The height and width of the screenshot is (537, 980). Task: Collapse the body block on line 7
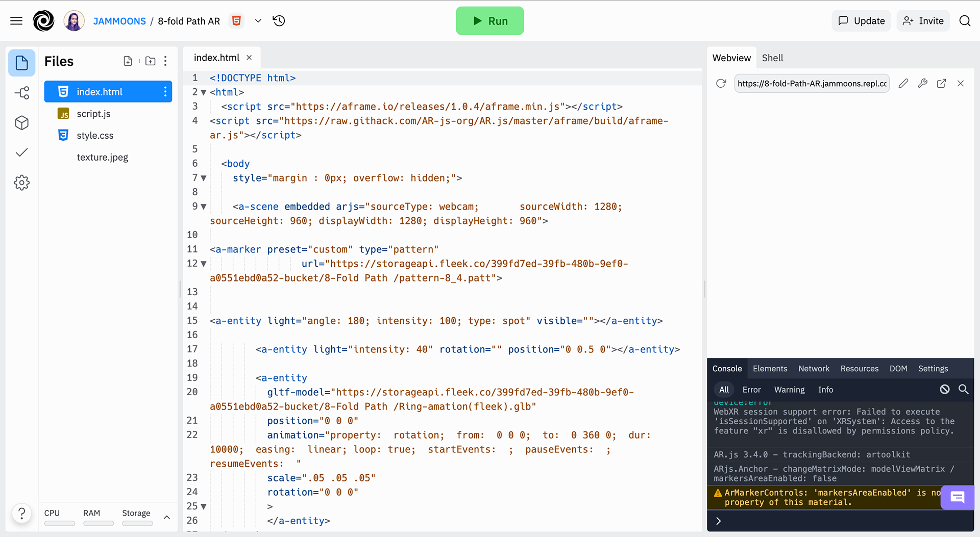(x=204, y=178)
